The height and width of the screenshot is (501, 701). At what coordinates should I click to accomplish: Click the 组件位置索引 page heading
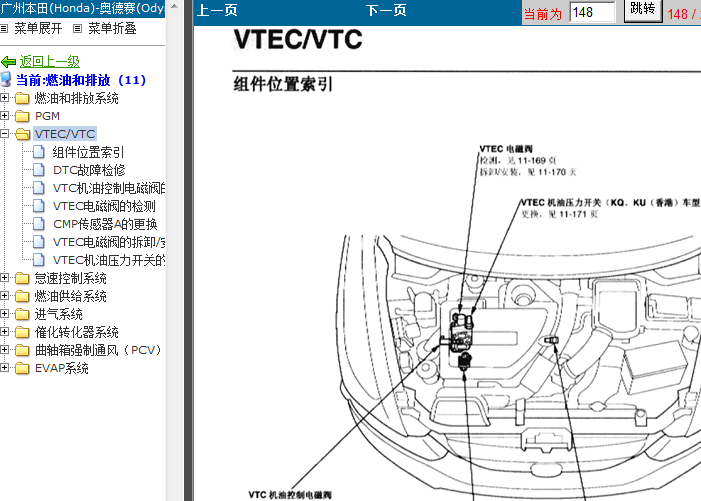pyautogui.click(x=283, y=84)
